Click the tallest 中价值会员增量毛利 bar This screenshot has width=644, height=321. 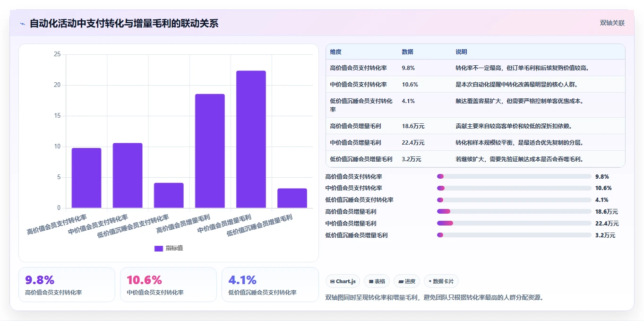click(x=251, y=139)
